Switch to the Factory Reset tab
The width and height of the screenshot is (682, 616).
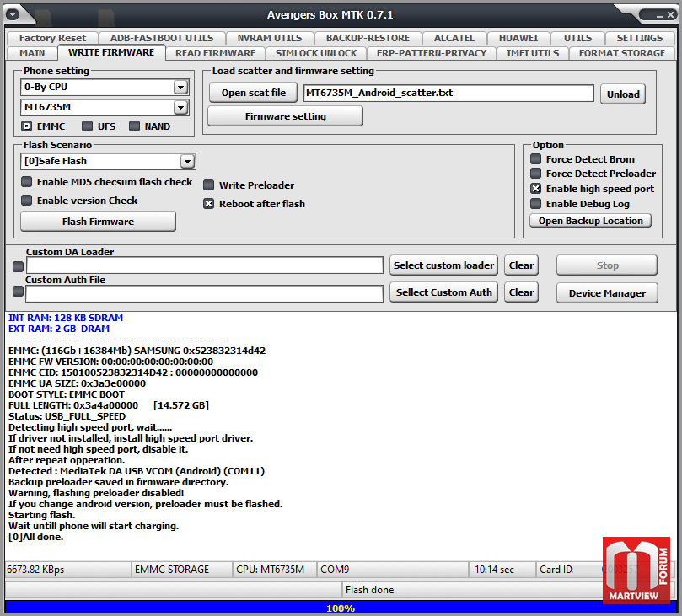click(52, 38)
